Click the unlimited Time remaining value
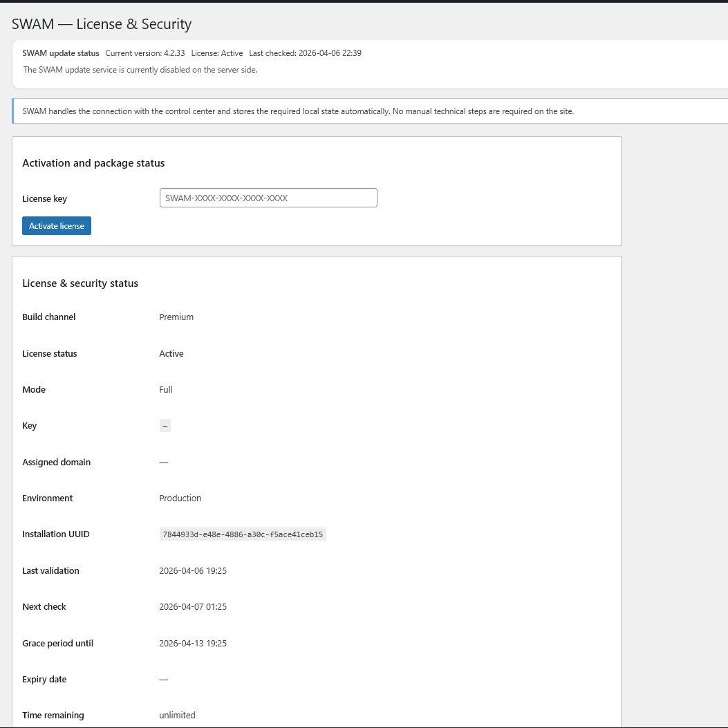 (x=177, y=716)
